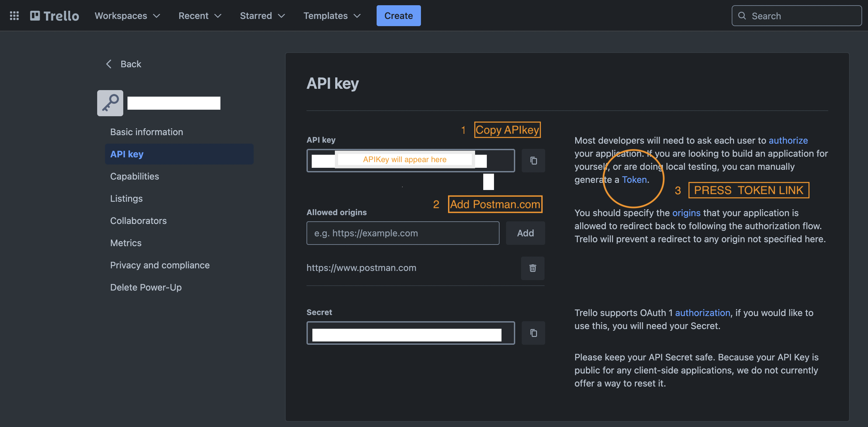868x427 pixels.
Task: Click the Back link
Action: point(131,64)
